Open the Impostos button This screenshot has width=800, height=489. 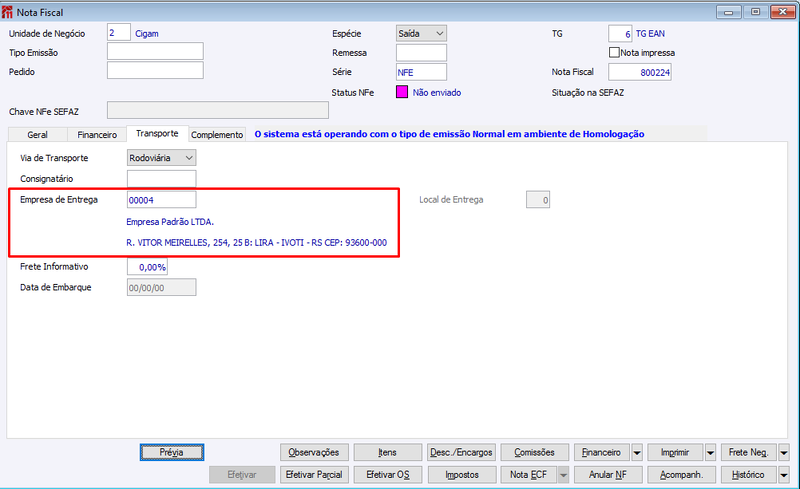461,475
